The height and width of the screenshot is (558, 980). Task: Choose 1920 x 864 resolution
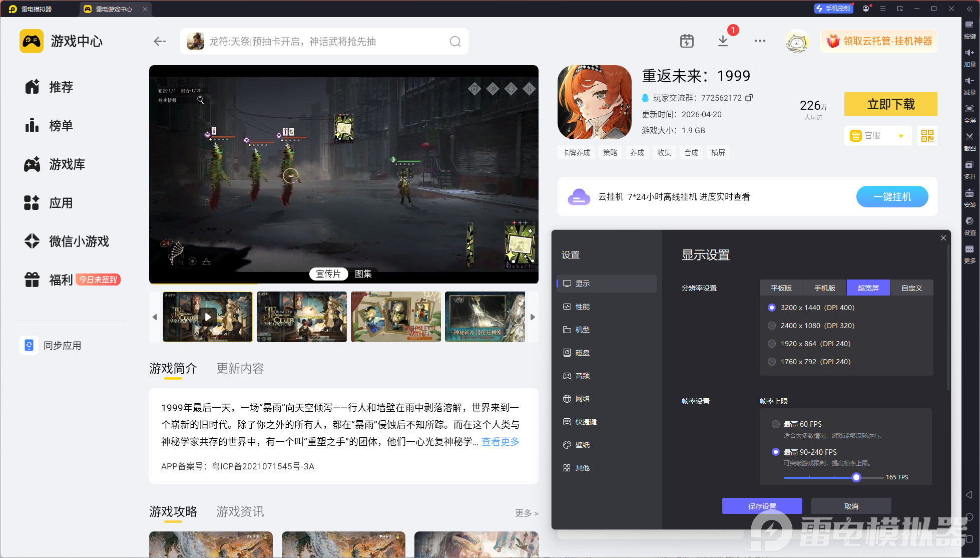pos(772,344)
